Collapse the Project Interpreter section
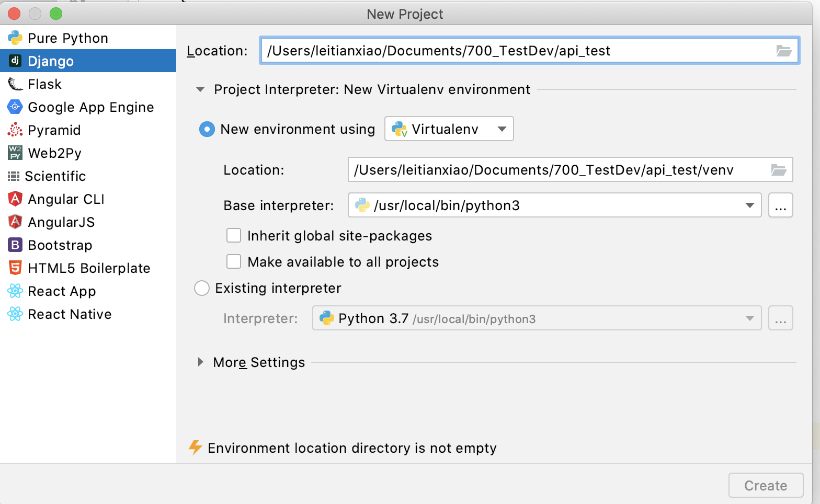 (x=200, y=89)
